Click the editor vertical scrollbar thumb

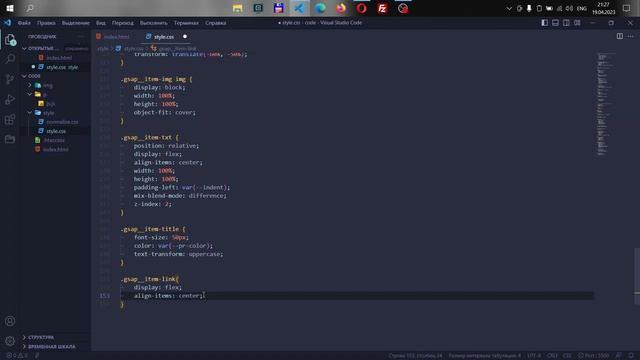click(637, 276)
